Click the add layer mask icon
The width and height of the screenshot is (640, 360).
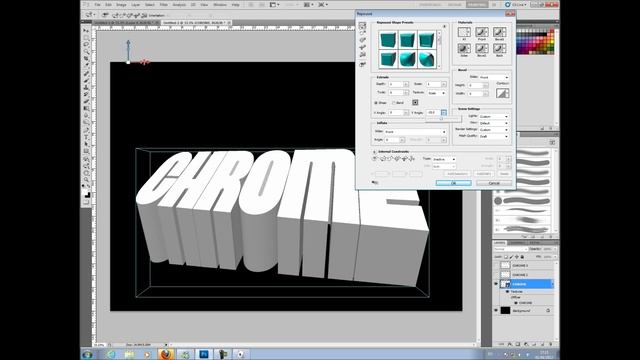(518, 344)
